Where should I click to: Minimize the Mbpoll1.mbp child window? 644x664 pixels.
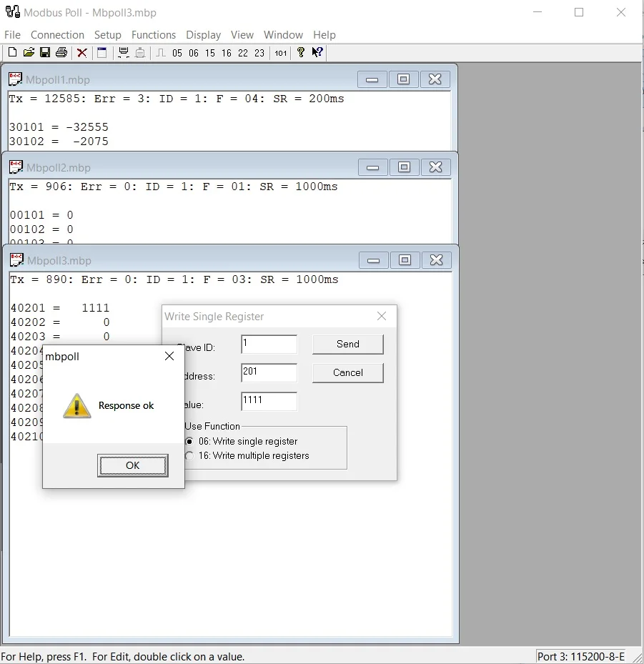(x=372, y=79)
